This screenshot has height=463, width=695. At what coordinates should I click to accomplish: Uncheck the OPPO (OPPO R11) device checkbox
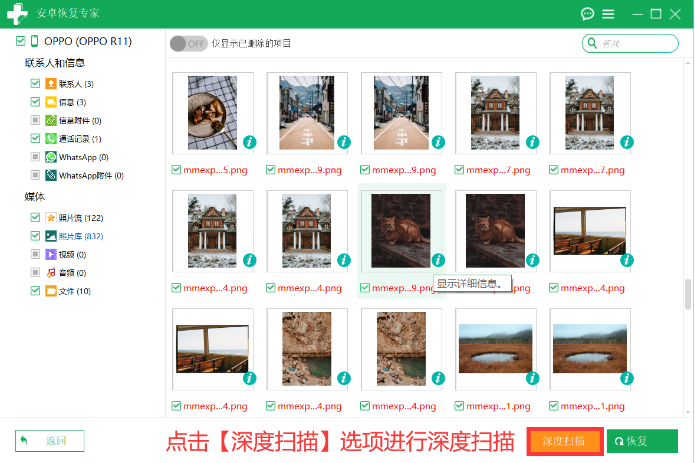[20, 41]
